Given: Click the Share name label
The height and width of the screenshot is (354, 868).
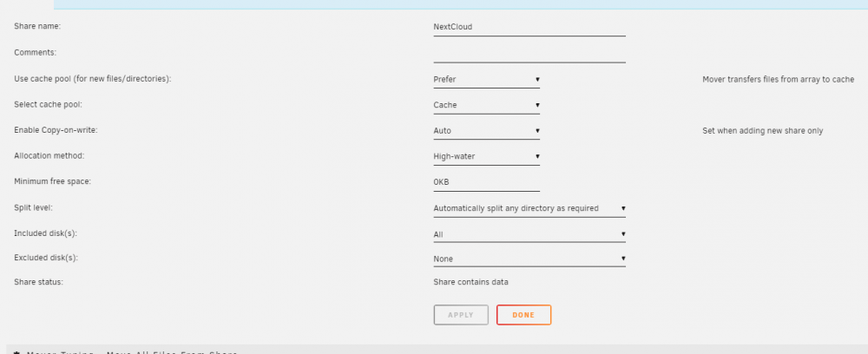Looking at the screenshot, I should (37, 26).
